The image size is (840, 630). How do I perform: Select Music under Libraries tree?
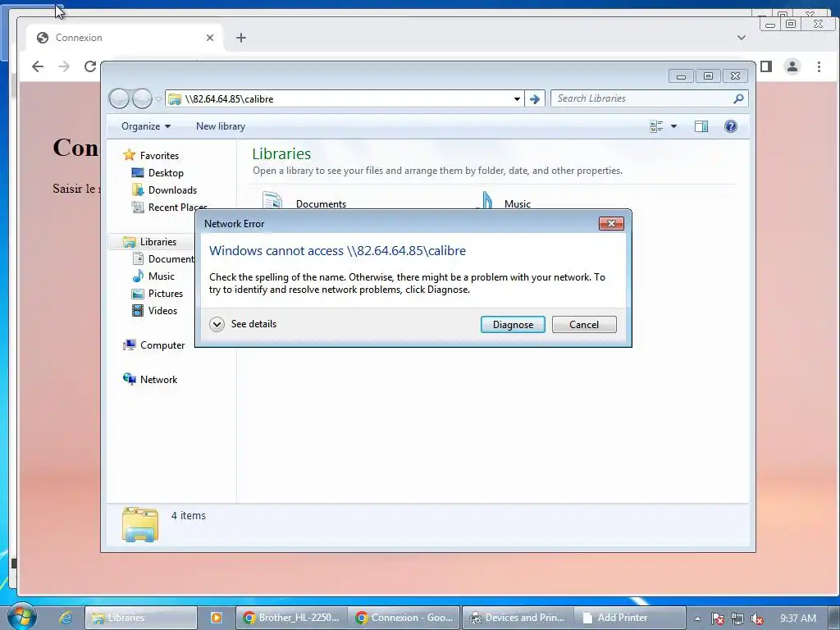pyautogui.click(x=162, y=276)
